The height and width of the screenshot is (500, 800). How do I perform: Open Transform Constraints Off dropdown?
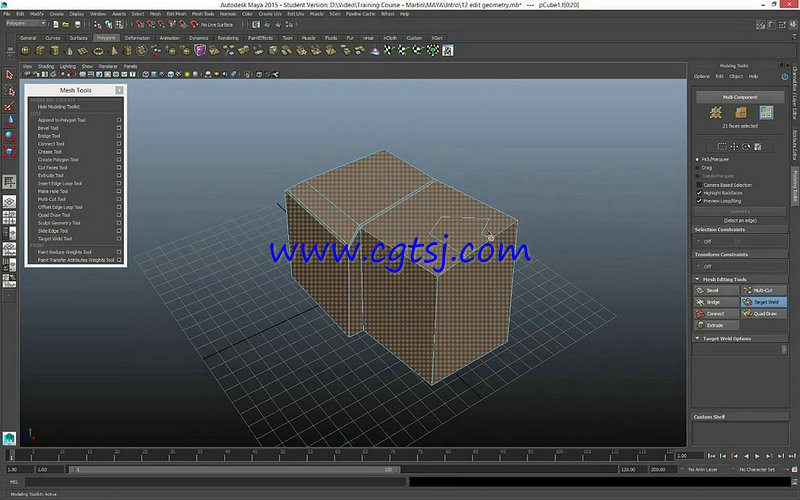tap(740, 266)
